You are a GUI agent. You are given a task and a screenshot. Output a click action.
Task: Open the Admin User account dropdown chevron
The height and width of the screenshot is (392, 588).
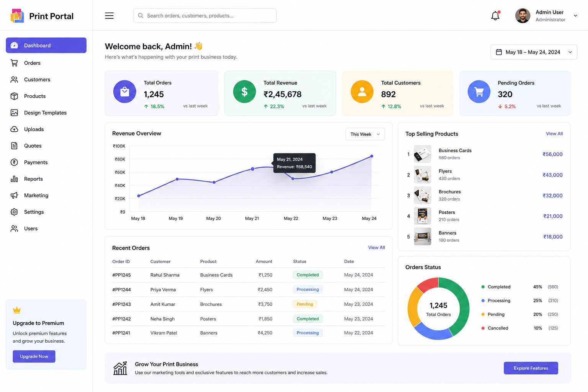coord(575,16)
